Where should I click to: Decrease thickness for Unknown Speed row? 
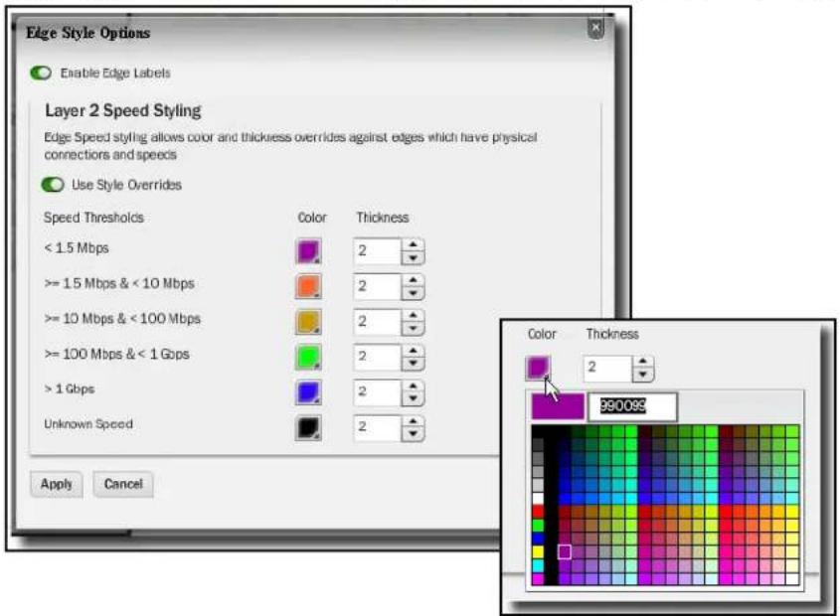tap(413, 434)
